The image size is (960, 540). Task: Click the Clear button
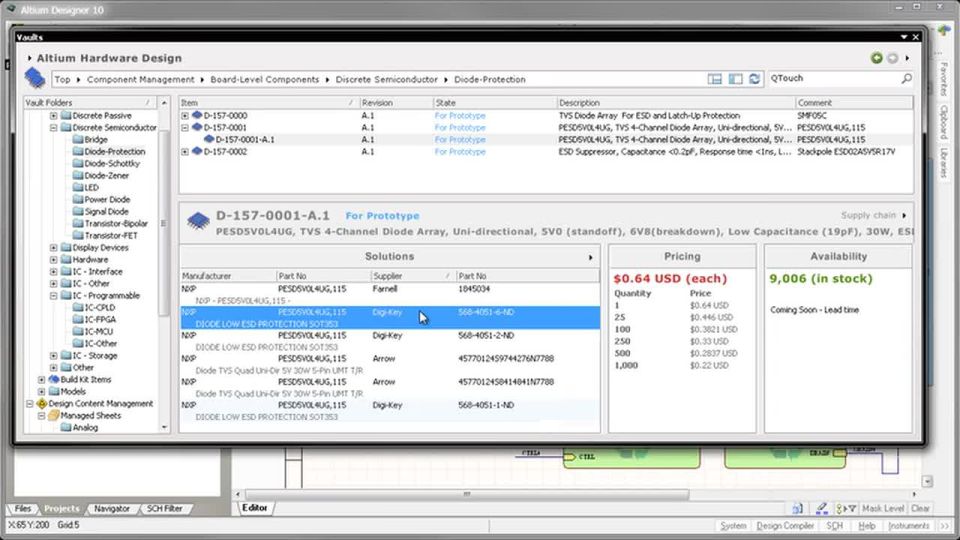pos(920,508)
